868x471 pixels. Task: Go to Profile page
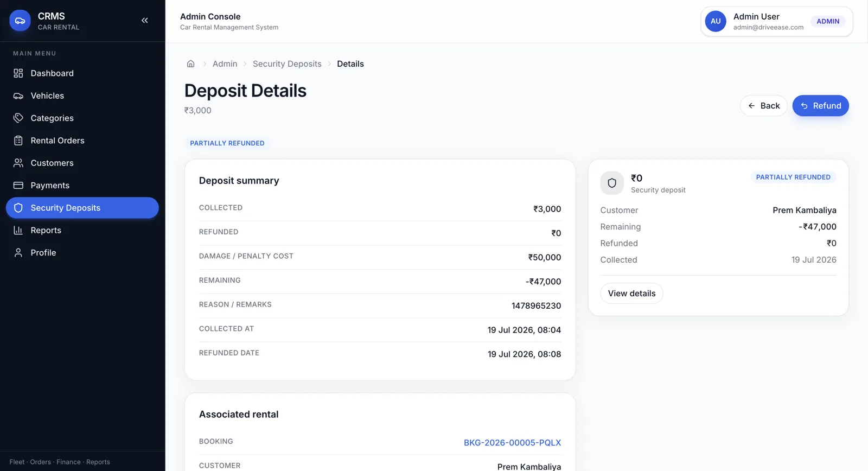82,252
